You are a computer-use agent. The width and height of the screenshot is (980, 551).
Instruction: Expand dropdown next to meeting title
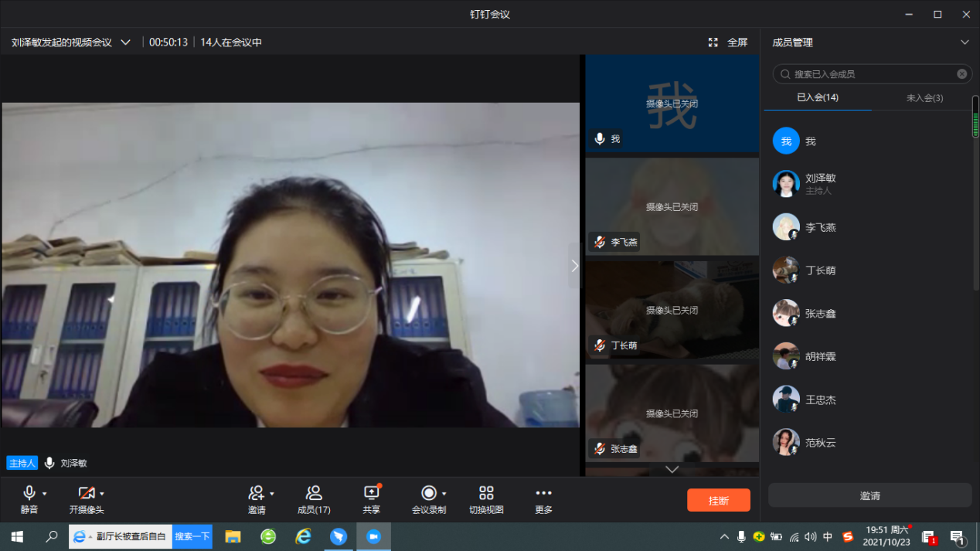[x=126, y=43]
